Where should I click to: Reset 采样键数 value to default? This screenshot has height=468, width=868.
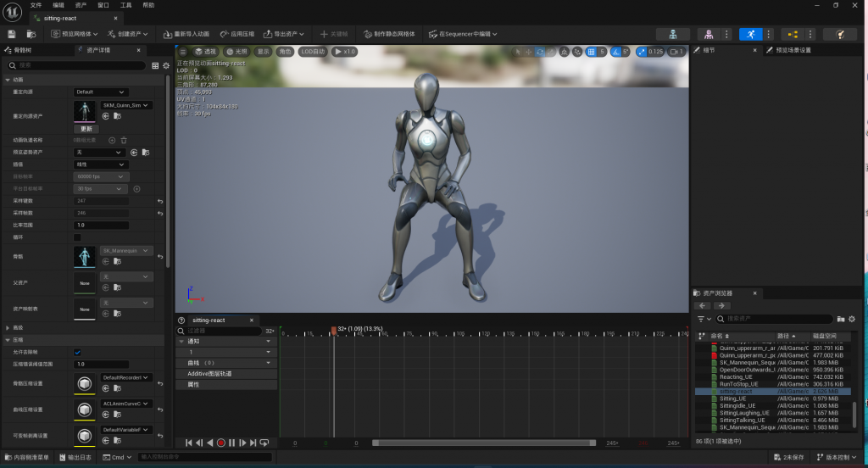[x=160, y=201]
